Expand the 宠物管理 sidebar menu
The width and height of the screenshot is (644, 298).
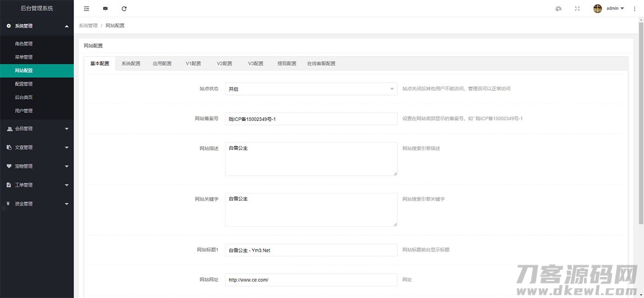(37, 167)
